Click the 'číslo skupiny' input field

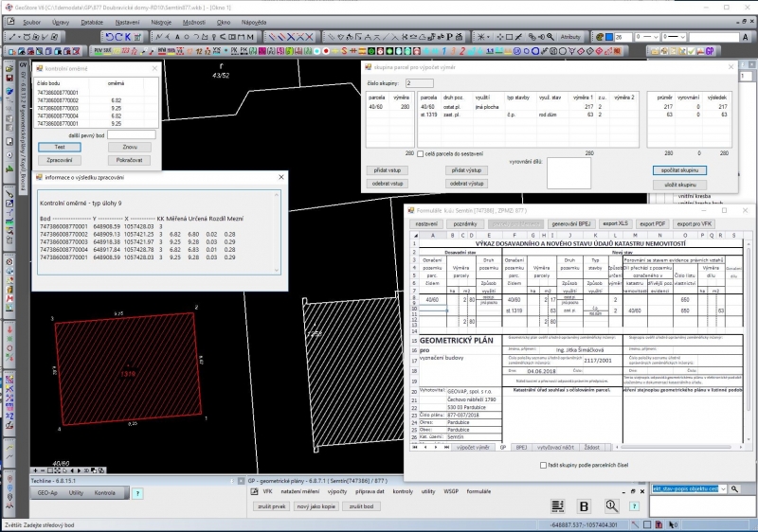[x=420, y=83]
